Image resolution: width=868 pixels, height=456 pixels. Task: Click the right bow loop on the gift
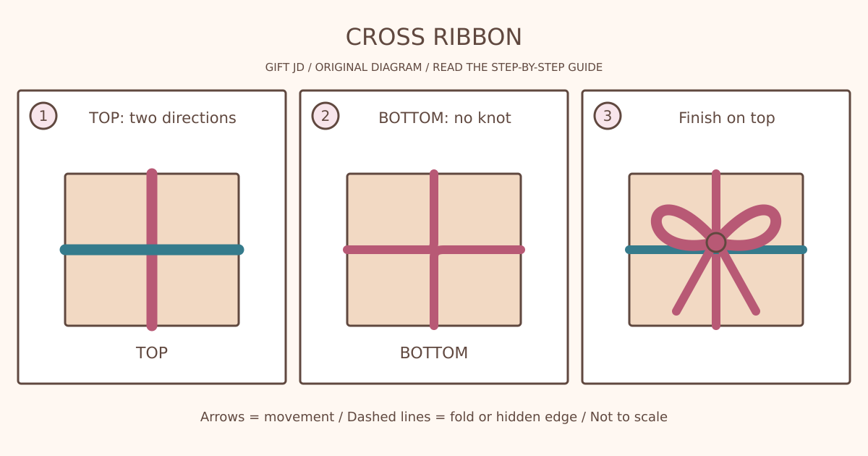click(x=752, y=227)
